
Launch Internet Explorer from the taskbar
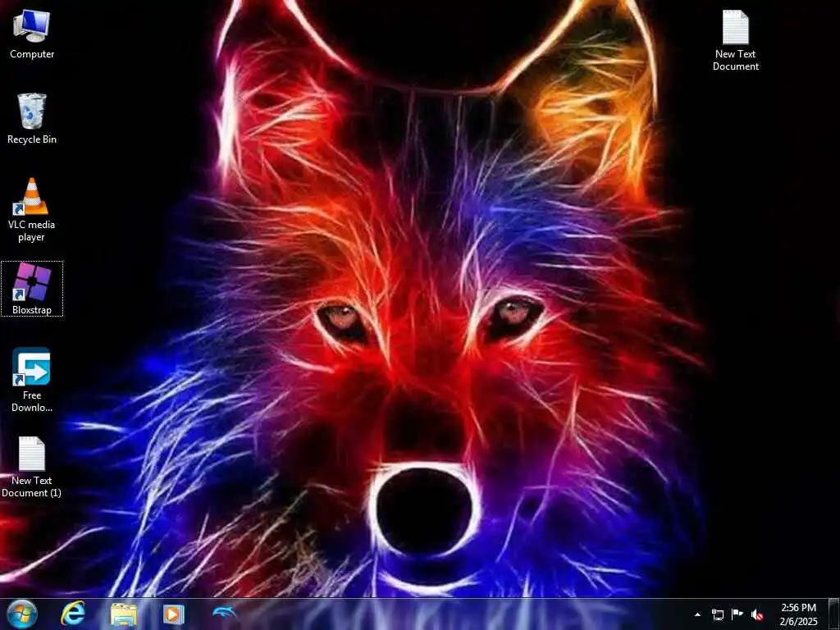click(73, 614)
